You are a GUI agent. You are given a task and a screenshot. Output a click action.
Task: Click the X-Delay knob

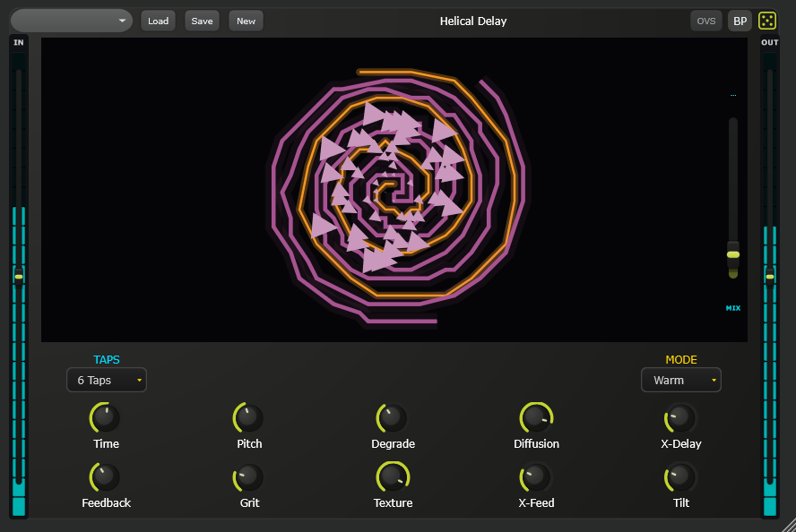tap(679, 418)
